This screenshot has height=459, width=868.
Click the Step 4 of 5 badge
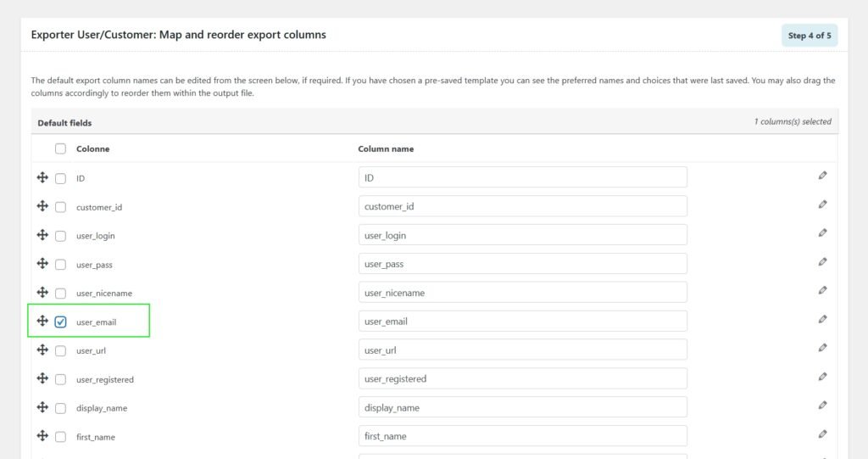809,36
